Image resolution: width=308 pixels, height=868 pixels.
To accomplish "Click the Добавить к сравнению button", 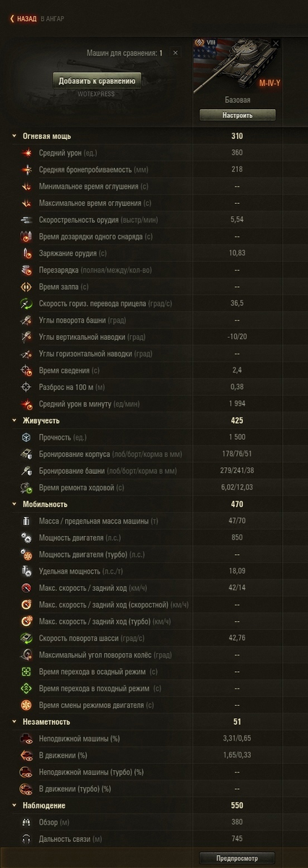I will click(x=96, y=81).
